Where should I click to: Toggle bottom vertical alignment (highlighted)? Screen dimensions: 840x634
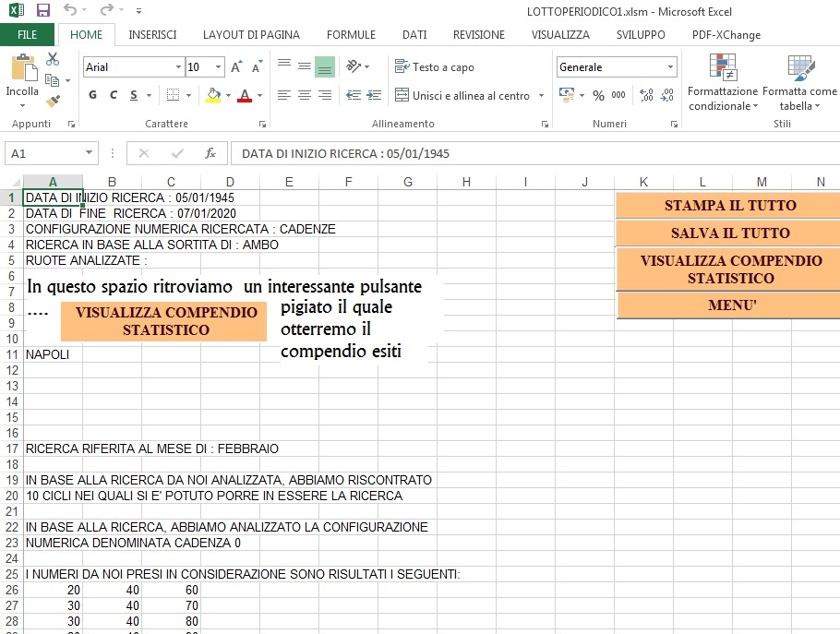tap(325, 67)
